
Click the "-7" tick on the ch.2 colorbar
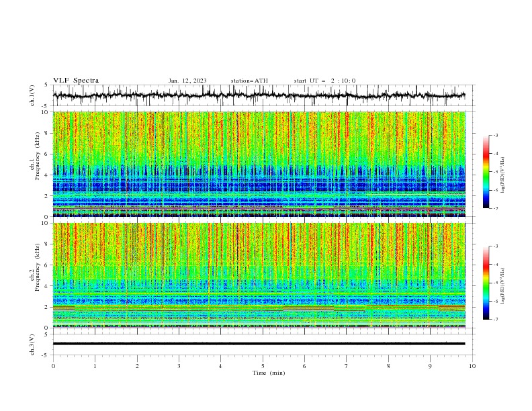(496, 319)
